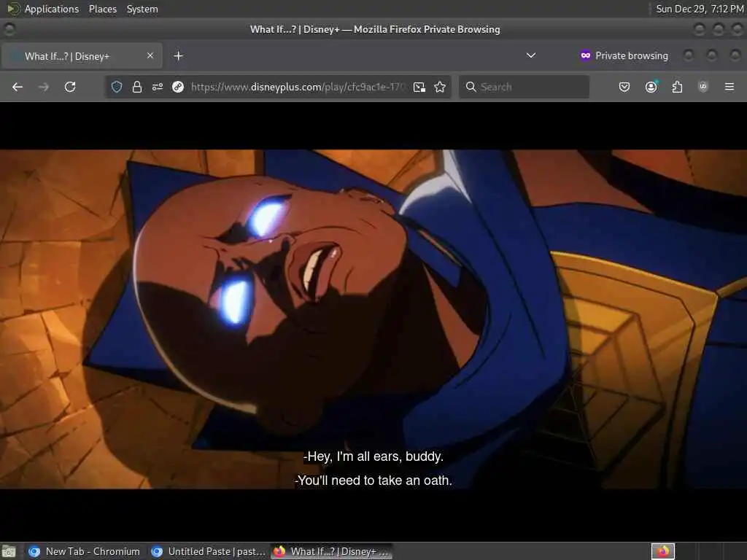The height and width of the screenshot is (560, 747).
Task: Go back to the previous page
Action: pyautogui.click(x=18, y=87)
